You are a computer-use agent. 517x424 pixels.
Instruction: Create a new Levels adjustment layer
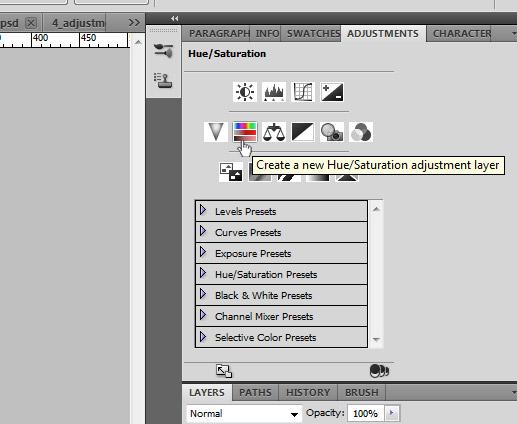pyautogui.click(x=274, y=92)
